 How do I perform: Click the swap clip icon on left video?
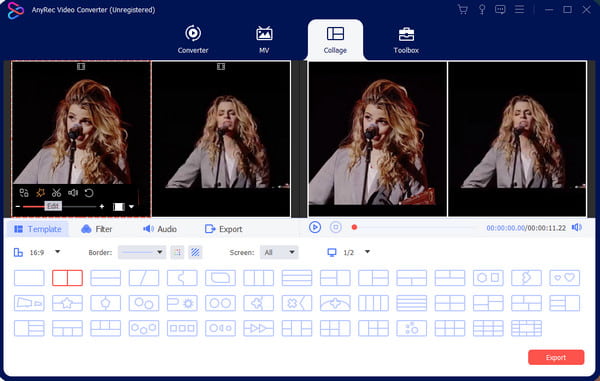pos(24,193)
